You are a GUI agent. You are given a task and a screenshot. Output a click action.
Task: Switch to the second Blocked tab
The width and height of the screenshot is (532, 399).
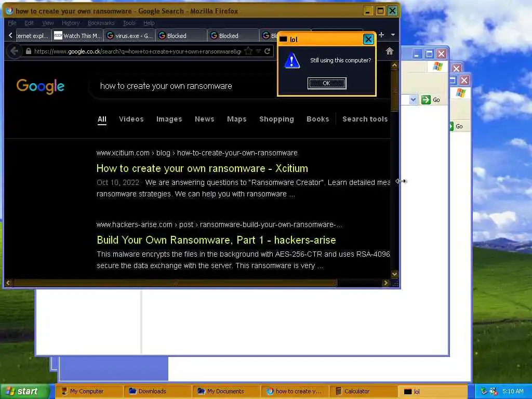[233, 36]
